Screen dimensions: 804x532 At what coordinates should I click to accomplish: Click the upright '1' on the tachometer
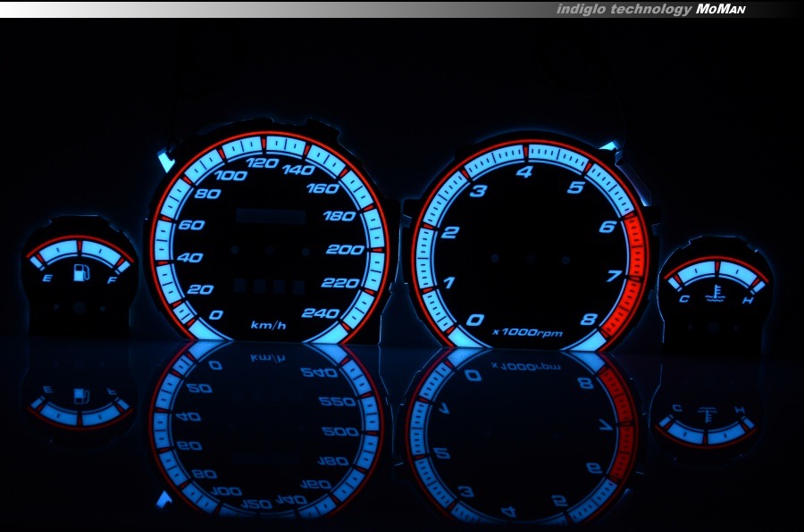448,282
